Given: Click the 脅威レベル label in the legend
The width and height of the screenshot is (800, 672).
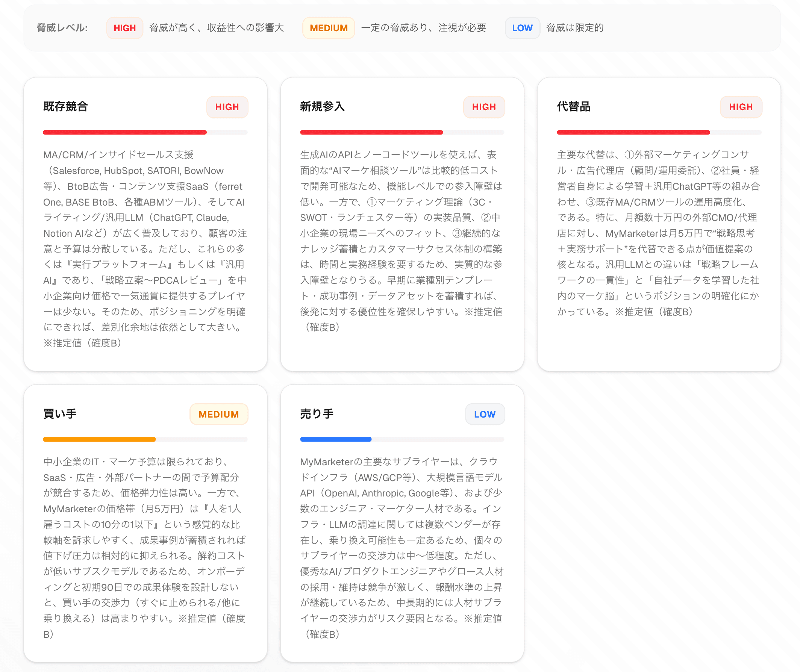Looking at the screenshot, I should click(x=62, y=28).
